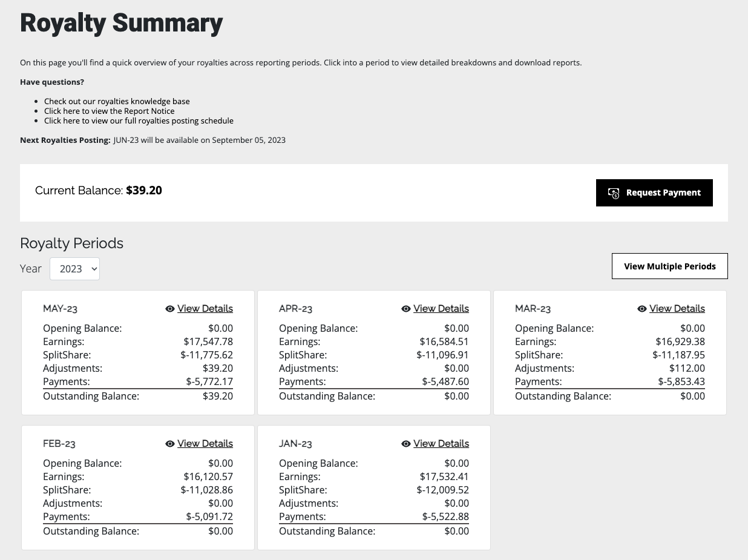Click APR-23 Payments value $-5,487.60
Viewport: 748px width, 560px height.
pyautogui.click(x=445, y=382)
